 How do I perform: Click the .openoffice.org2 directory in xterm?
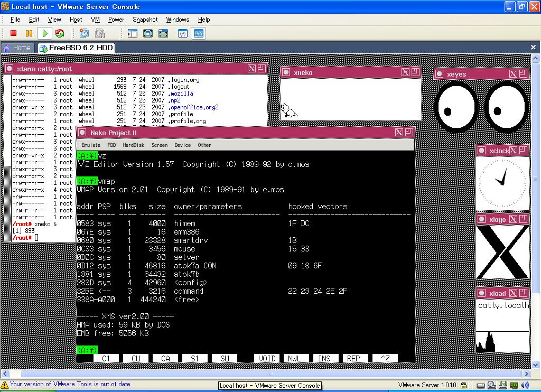[x=193, y=107]
